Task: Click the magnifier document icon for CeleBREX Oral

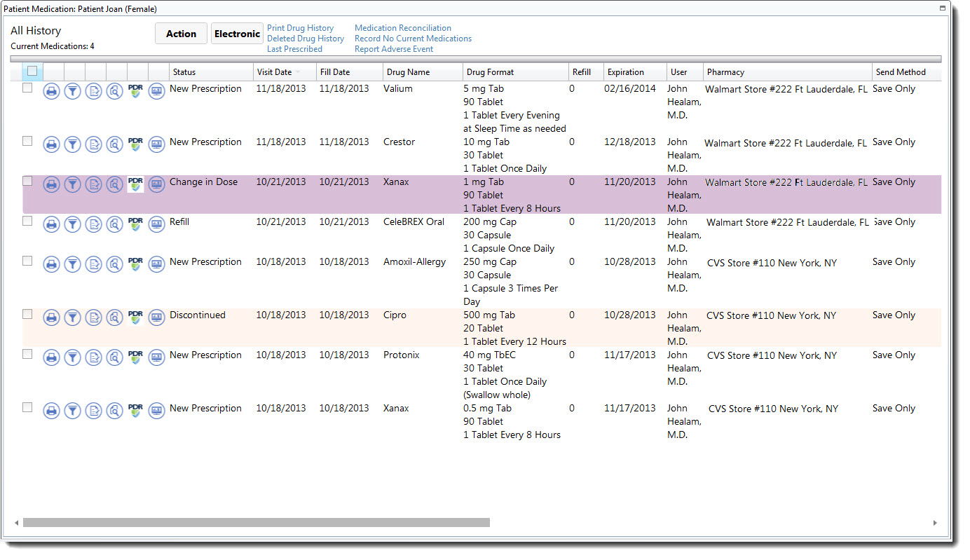Action: (114, 224)
